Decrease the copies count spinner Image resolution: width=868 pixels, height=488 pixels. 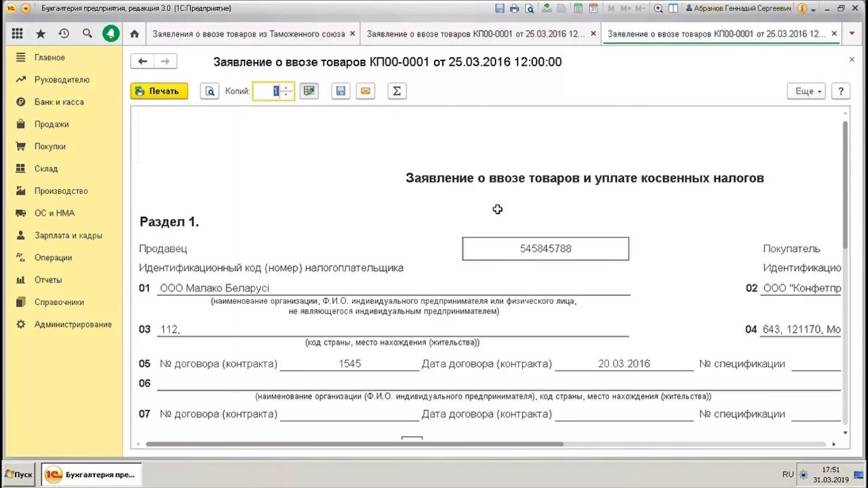287,95
